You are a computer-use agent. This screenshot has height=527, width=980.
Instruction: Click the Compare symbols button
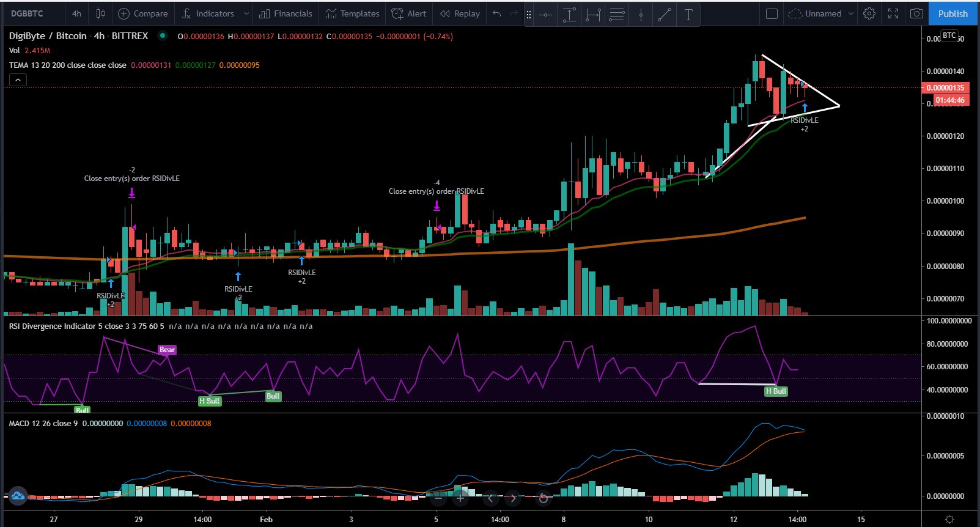[142, 13]
